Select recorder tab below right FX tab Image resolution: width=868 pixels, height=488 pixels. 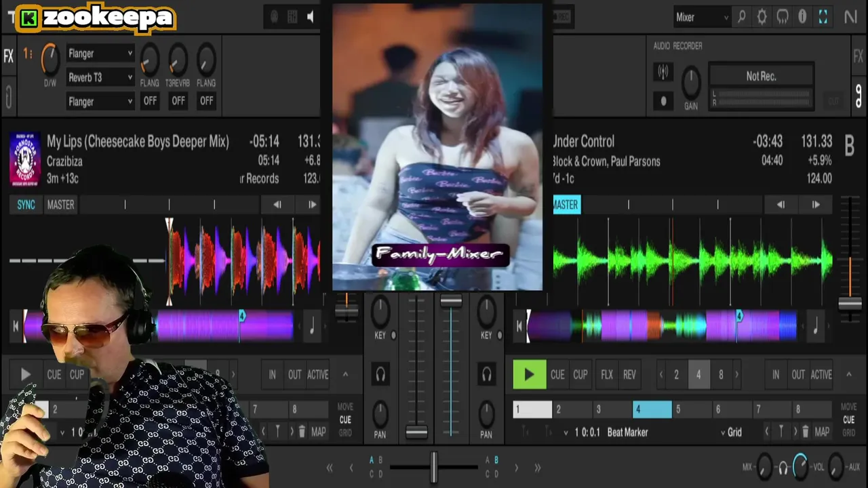point(859,95)
